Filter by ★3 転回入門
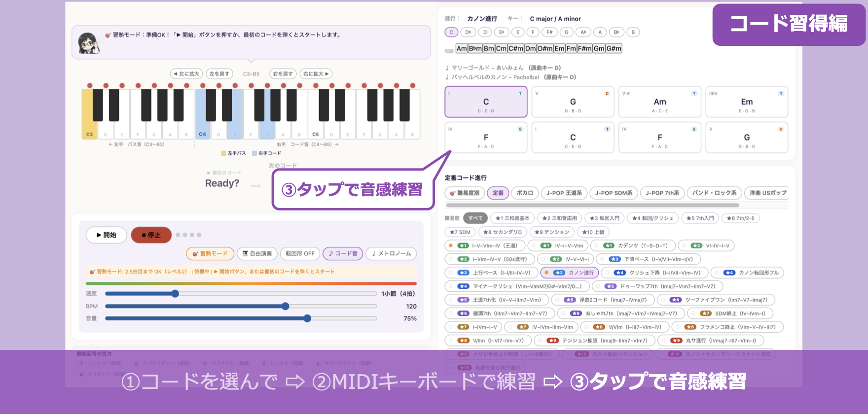The height and width of the screenshot is (414, 868). tap(605, 218)
